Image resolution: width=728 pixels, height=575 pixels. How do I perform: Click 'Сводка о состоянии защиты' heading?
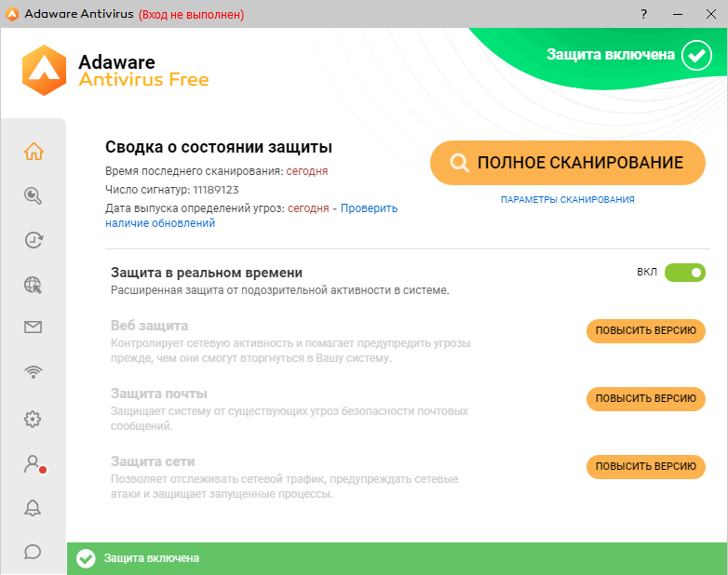(x=219, y=147)
